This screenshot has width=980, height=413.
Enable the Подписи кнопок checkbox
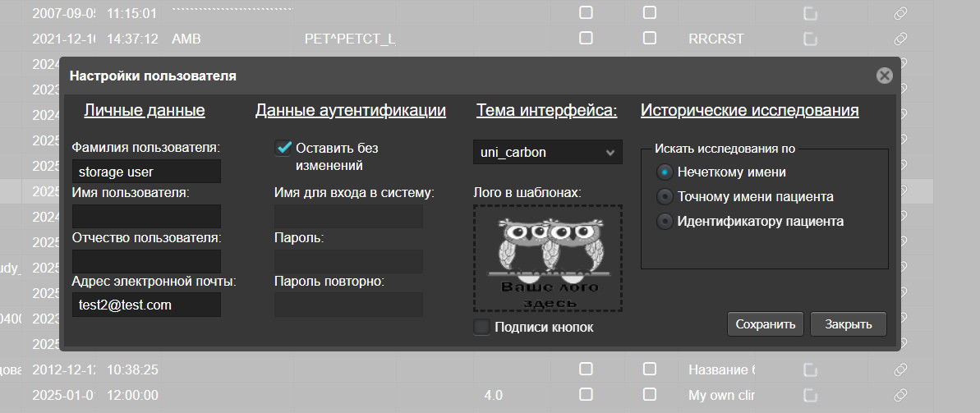481,327
